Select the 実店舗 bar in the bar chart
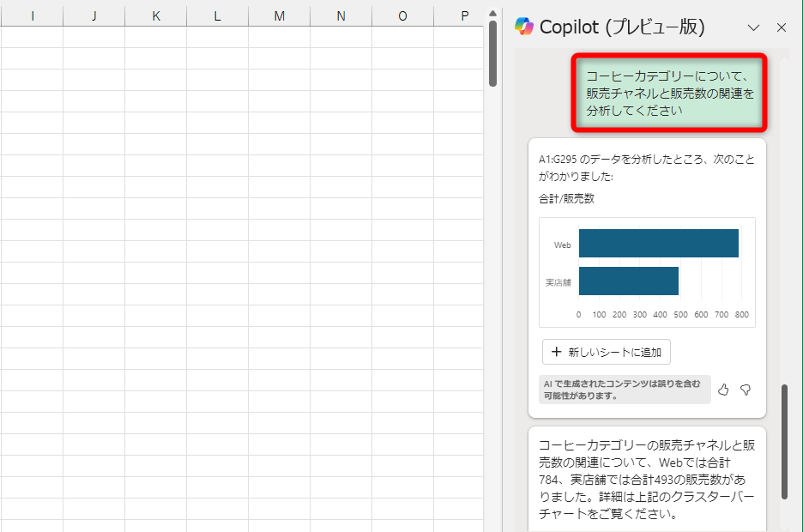Image resolution: width=803 pixels, height=532 pixels. (x=628, y=281)
